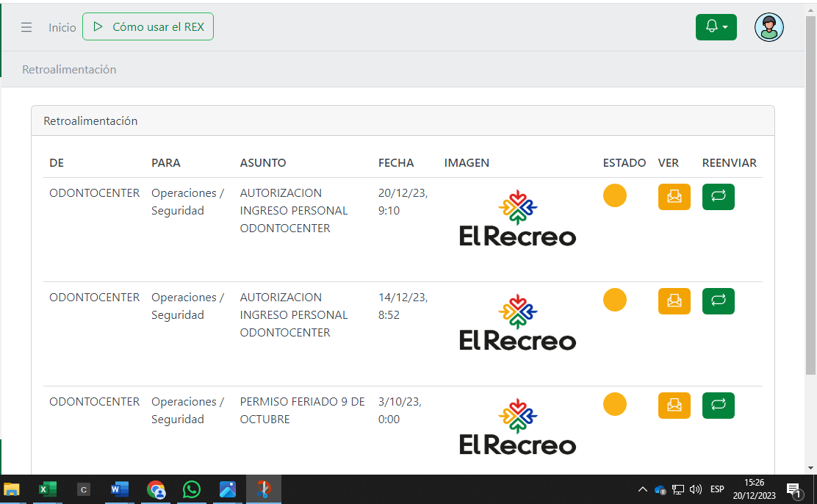This screenshot has width=817, height=504.
Task: Open the Windows notification center
Action: [794, 490]
